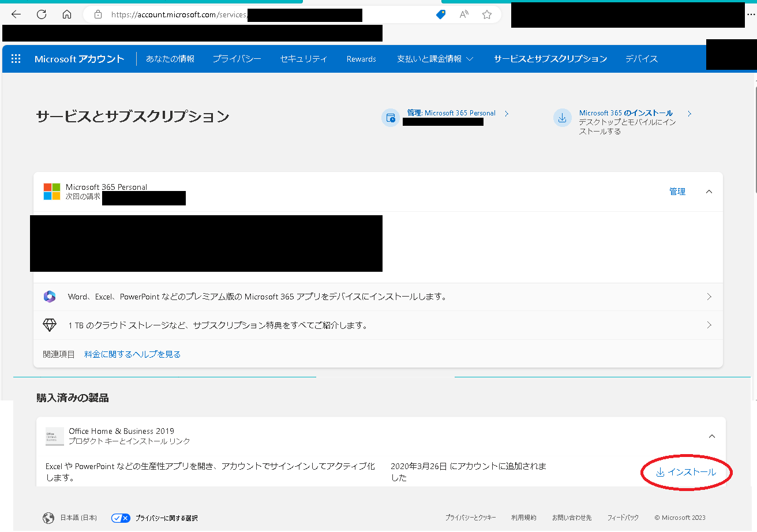Viewport: 757px width, 532px height.
Task: Collapse the Microsoft 365 Personal card
Action: [709, 192]
